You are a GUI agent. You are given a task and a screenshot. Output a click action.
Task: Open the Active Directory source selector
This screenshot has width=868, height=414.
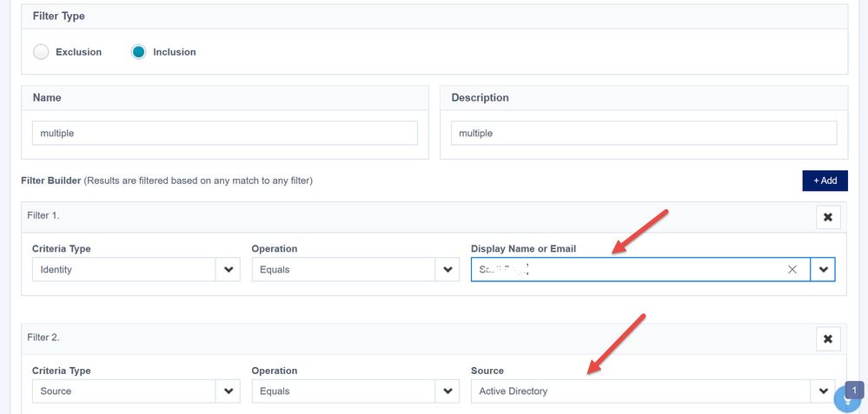(640, 391)
